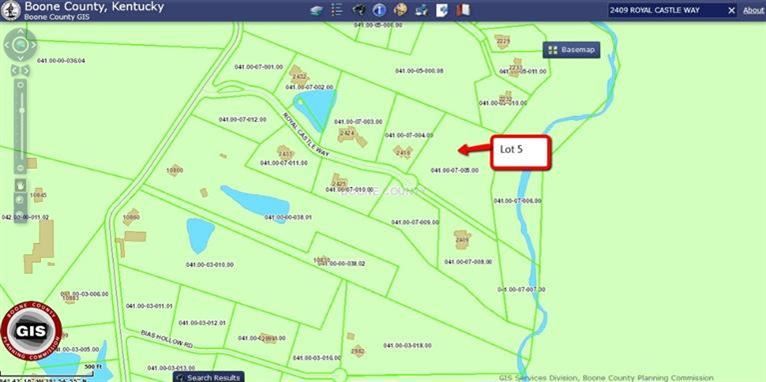Viewport: 766px width, 382px height.
Task: Select the blue identify info tool
Action: click(x=379, y=10)
